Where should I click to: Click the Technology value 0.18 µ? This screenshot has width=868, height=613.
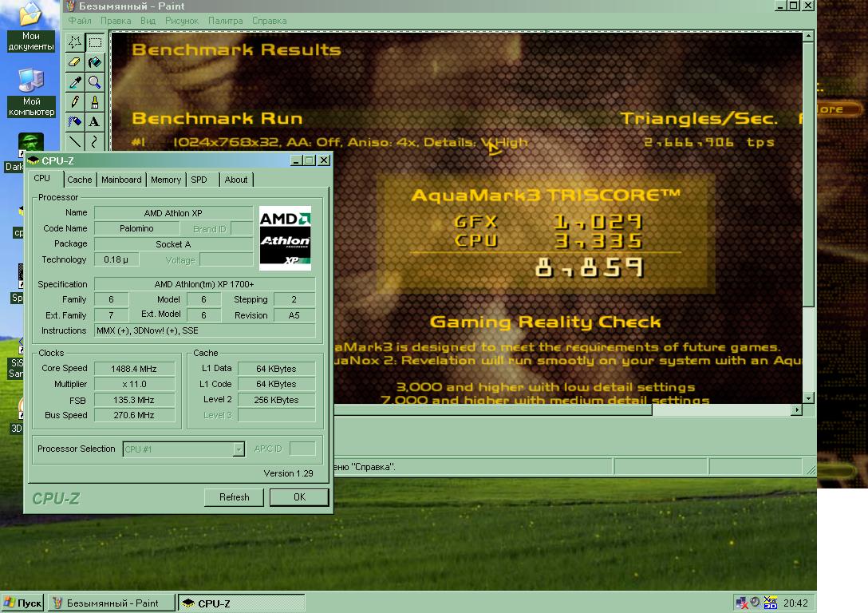pyautogui.click(x=116, y=259)
